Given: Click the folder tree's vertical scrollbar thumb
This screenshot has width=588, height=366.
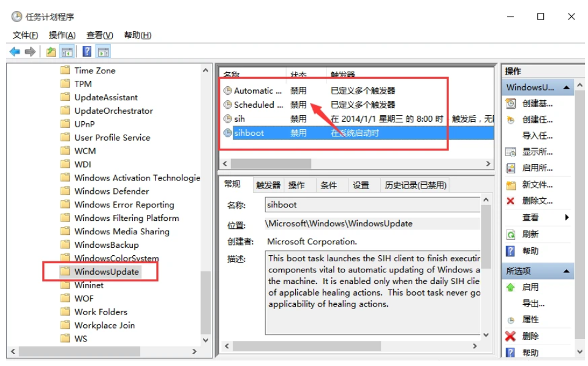Looking at the screenshot, I should (206, 302).
